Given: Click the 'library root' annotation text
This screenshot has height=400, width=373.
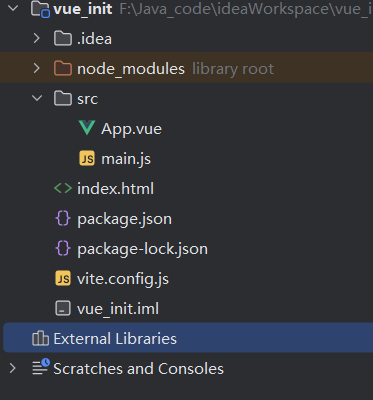Looking at the screenshot, I should pos(233,69).
